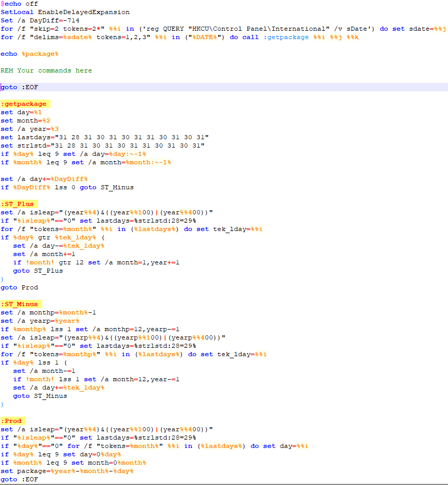Viewport: 448px width, 485px height.
Task: Click the 'set month=%2' line
Action: click(x=26, y=120)
